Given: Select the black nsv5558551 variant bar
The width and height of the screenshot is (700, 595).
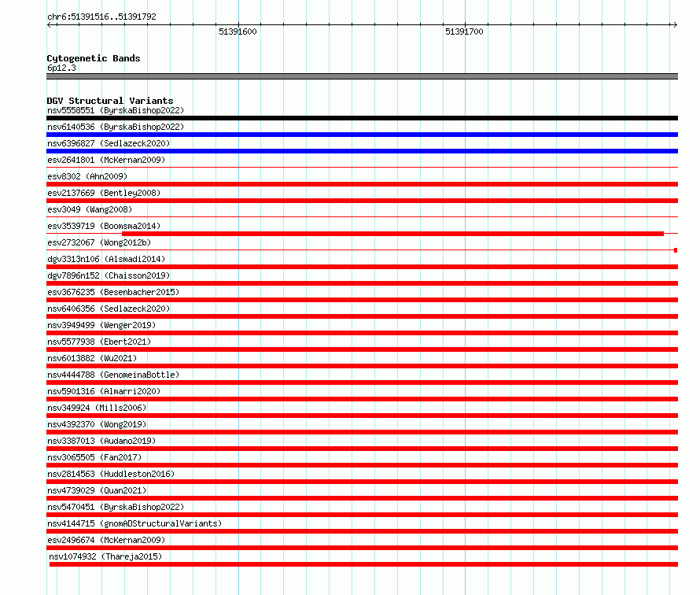Looking at the screenshot, I should click(362, 118).
